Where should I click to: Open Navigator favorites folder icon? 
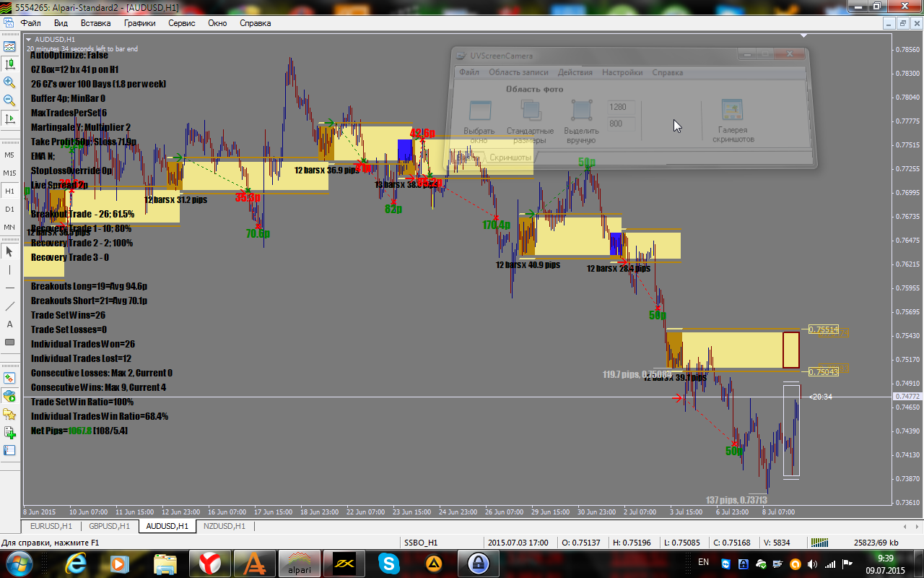[x=9, y=414]
